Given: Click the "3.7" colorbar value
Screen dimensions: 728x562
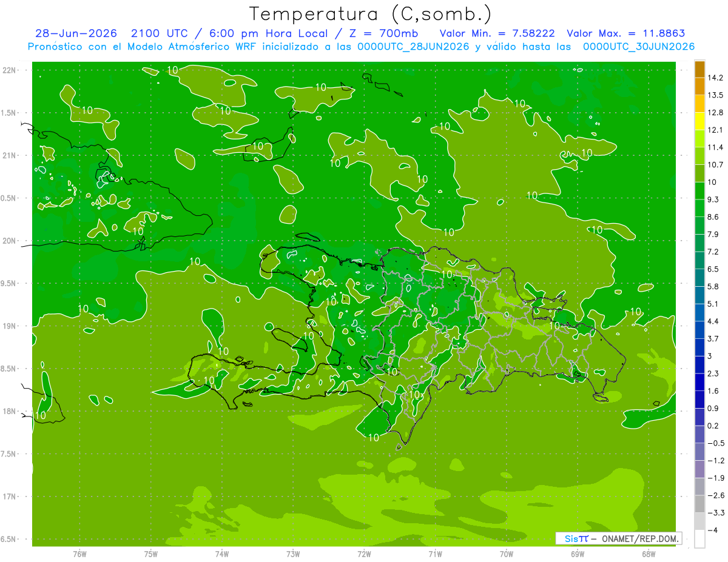Looking at the screenshot, I should click(x=713, y=338).
